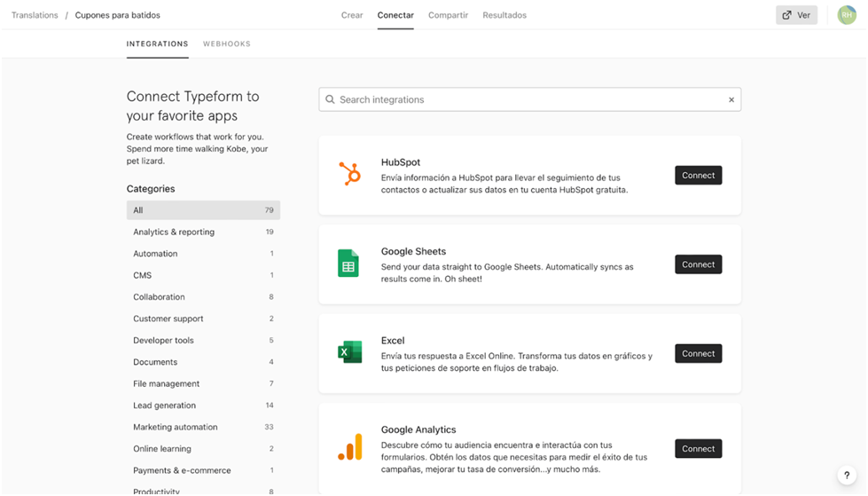Choose Payments & e-commerce category
The image size is (868, 496).
203,469
